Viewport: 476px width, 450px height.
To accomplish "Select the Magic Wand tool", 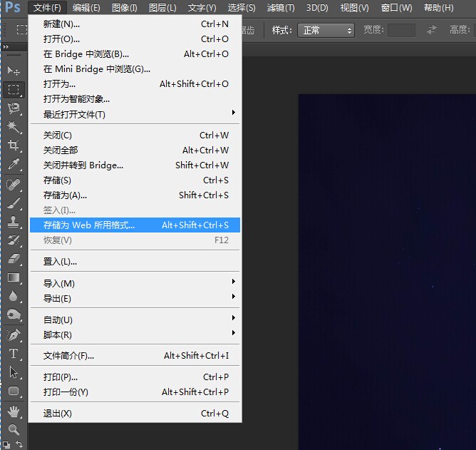I will [14, 127].
